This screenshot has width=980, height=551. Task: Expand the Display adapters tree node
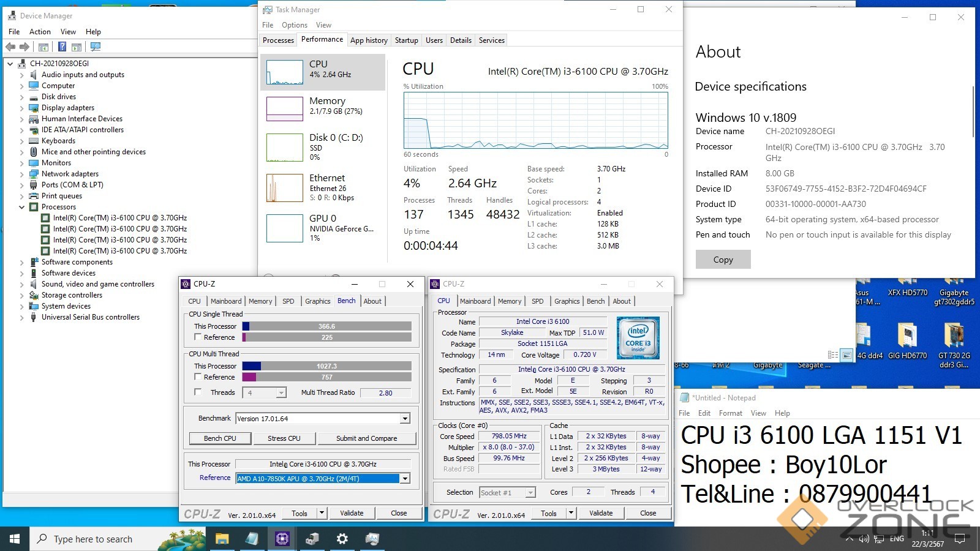click(22, 108)
